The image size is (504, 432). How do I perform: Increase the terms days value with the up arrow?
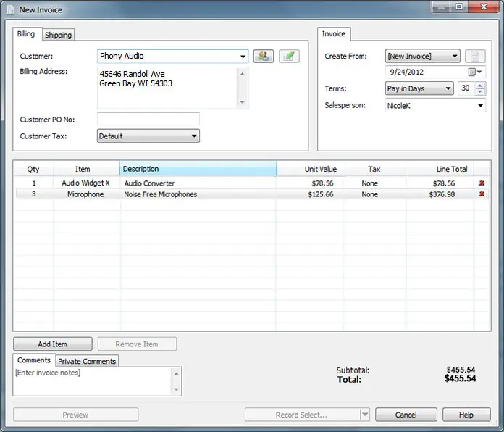point(480,86)
